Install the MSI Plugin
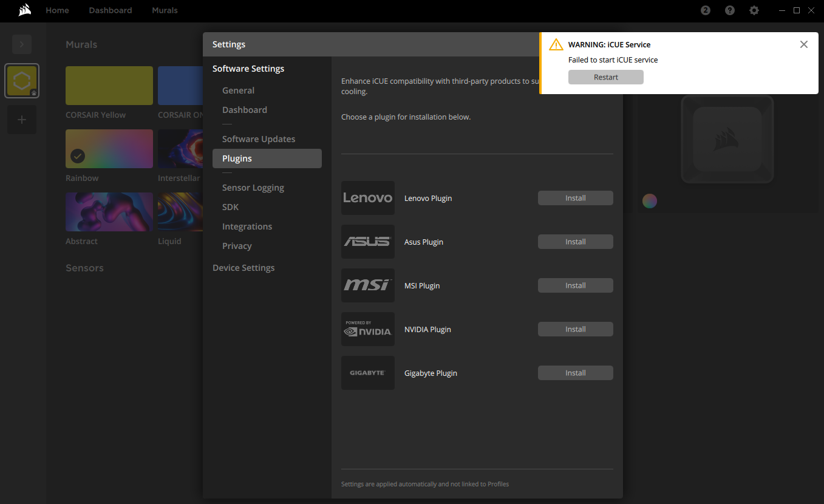This screenshot has height=504, width=824. pos(576,285)
